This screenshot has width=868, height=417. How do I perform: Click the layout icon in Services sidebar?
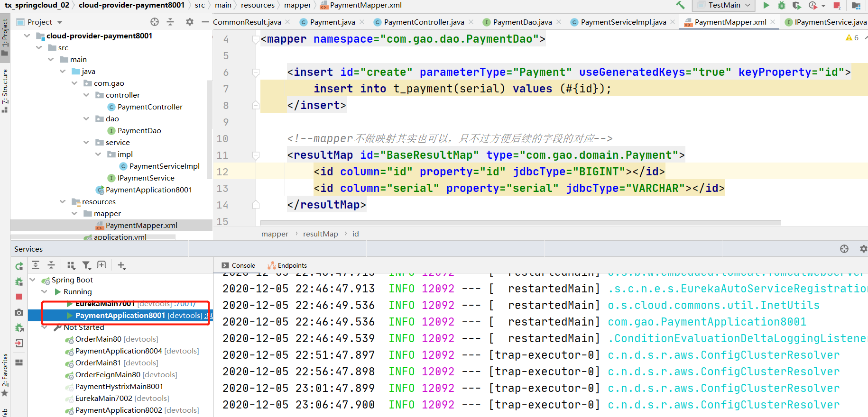point(19,363)
